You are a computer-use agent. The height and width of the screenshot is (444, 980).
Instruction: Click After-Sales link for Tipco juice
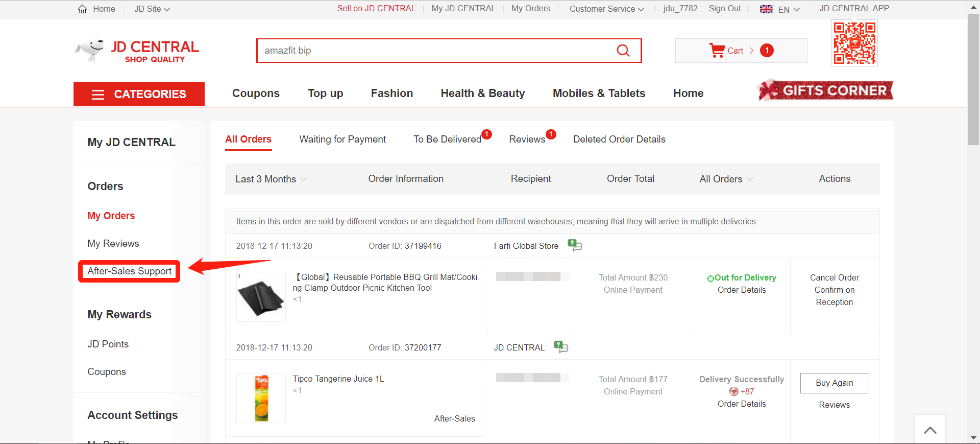pyautogui.click(x=454, y=418)
